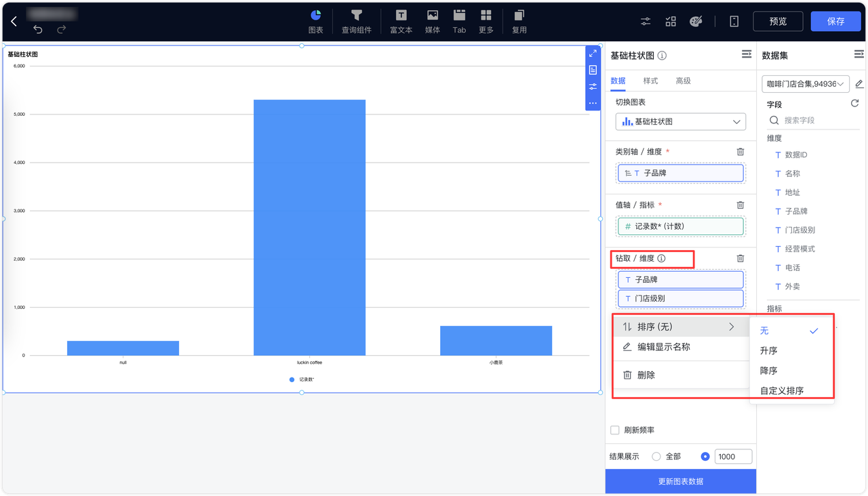The height and width of the screenshot is (496, 868).
Task: Select 降序 sort option
Action: pyautogui.click(x=791, y=371)
